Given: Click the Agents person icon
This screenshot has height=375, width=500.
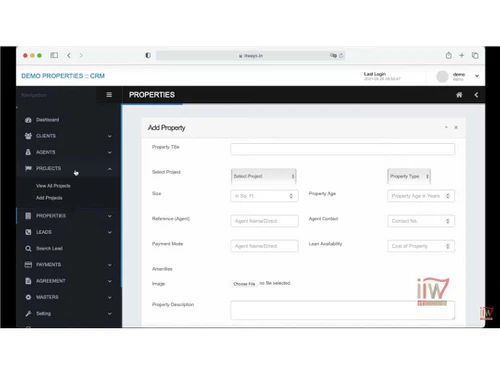Looking at the screenshot, I should tap(28, 152).
